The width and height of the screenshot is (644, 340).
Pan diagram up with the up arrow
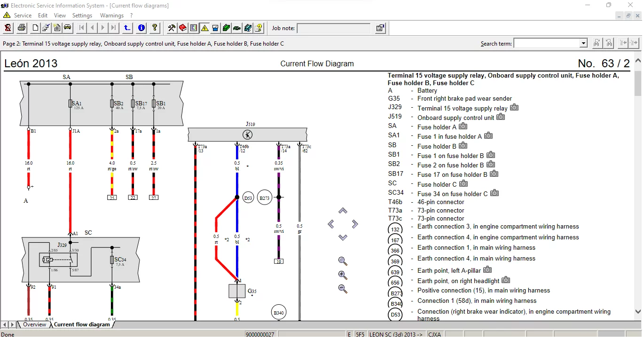pos(343,211)
